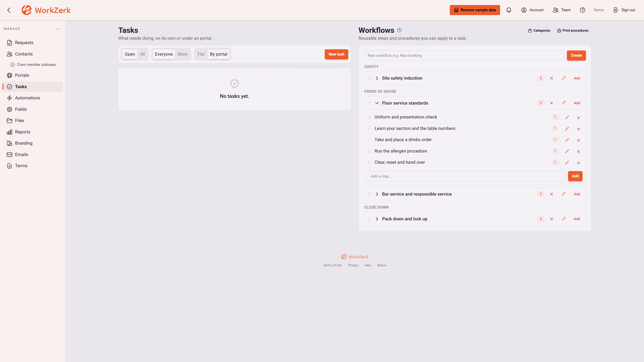Open Categories link
644x362 pixels.
(x=539, y=31)
